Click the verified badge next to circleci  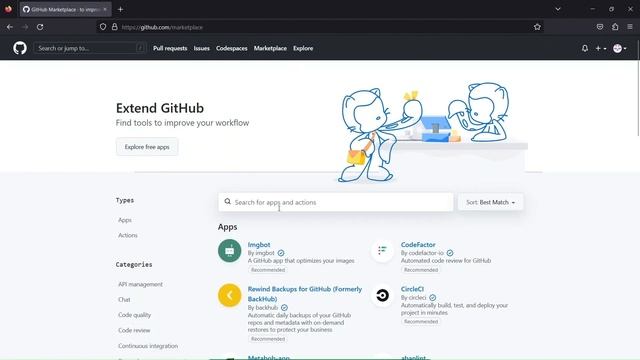click(x=433, y=298)
